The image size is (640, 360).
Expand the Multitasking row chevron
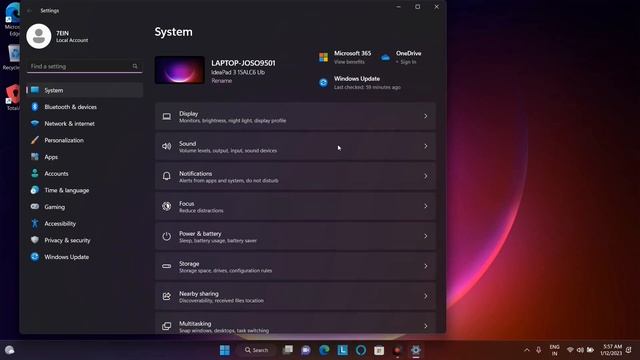(426, 326)
